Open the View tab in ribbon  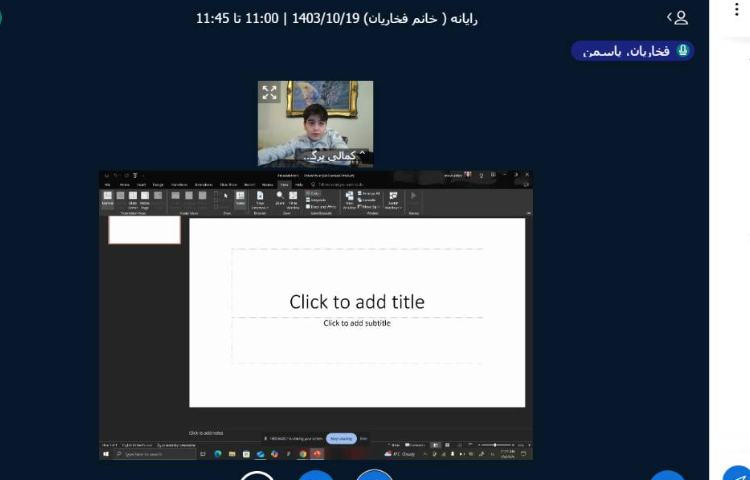(284, 184)
